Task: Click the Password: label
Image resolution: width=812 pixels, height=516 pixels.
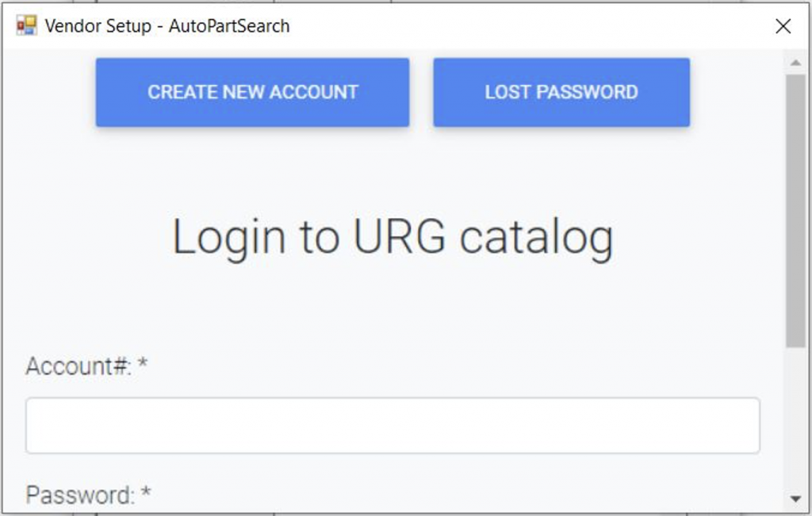Action: click(x=80, y=495)
